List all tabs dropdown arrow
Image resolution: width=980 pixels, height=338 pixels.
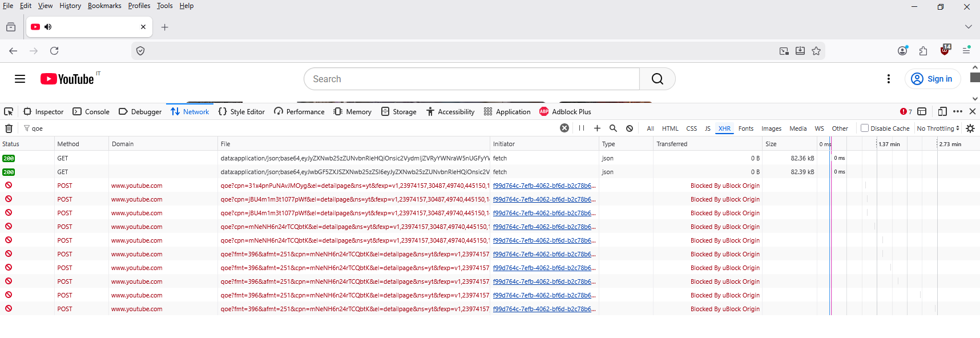tap(968, 27)
